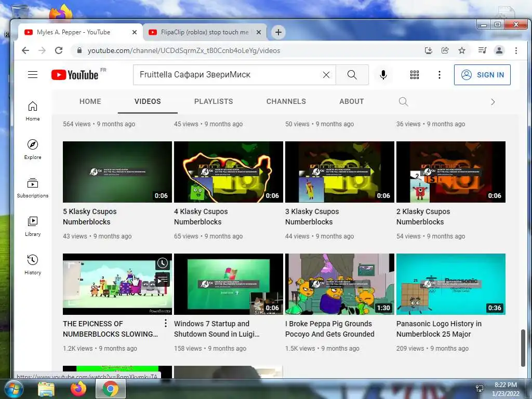Image resolution: width=532 pixels, height=399 pixels.
Task: Open Chrome media controls icon
Action: click(482, 50)
